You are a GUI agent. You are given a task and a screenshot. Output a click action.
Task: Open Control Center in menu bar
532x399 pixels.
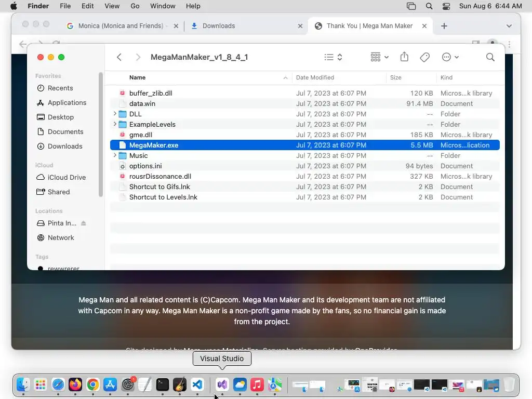click(x=446, y=6)
